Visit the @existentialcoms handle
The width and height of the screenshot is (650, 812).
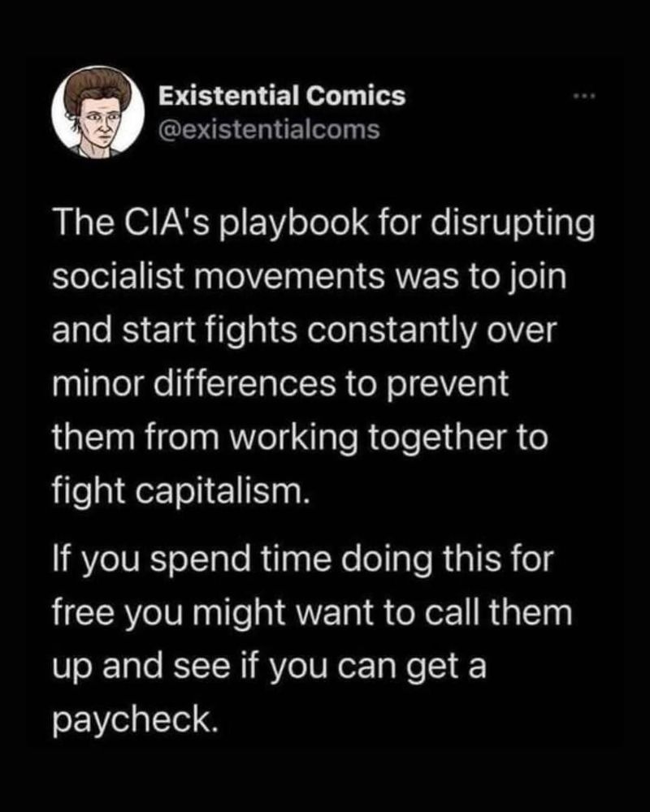pyautogui.click(x=269, y=129)
